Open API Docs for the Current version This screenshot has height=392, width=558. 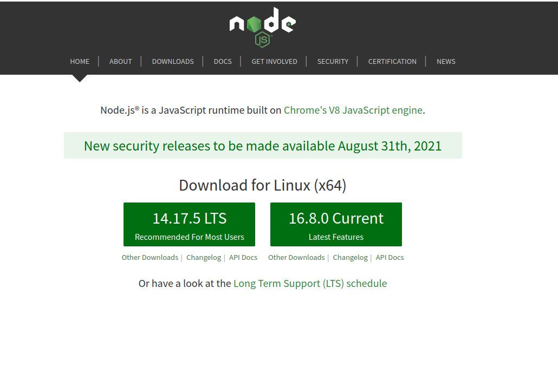(x=390, y=257)
